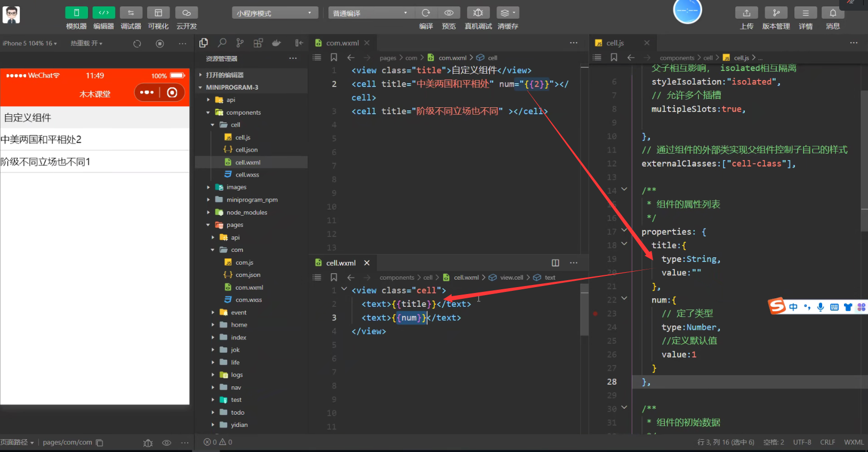Open the mini program mode dropdown
Viewport: 868px width, 452px height.
(x=275, y=13)
